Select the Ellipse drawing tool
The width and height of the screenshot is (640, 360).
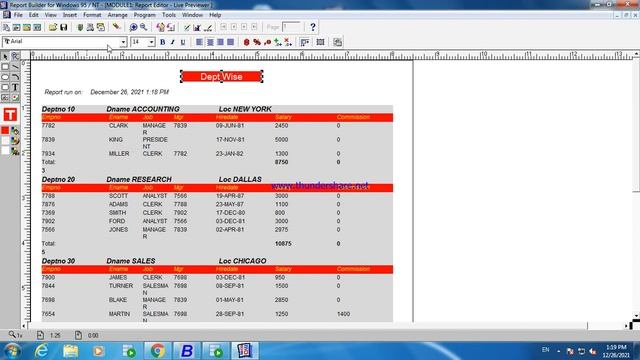point(5,77)
